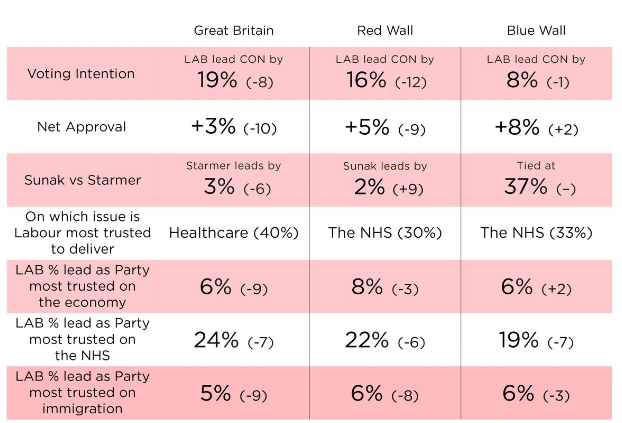
Task: Click the 5% (-9) immigration lead value
Action: click(234, 393)
